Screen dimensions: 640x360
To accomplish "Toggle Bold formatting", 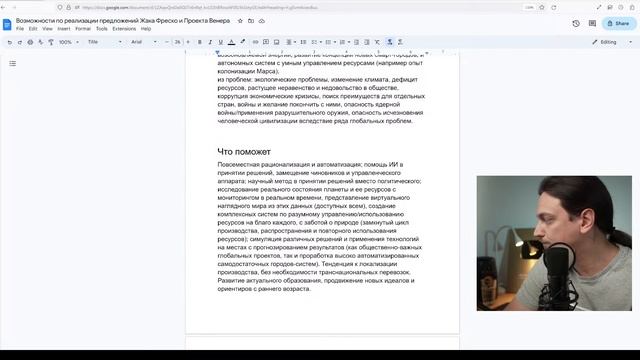I will coord(200,42).
